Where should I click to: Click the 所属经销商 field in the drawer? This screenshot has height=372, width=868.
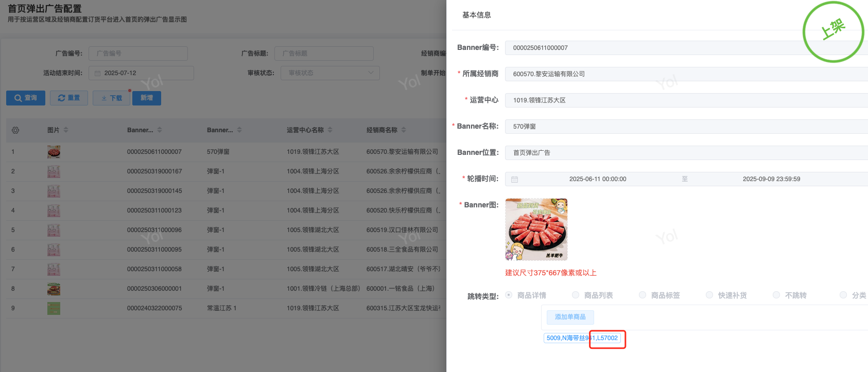(x=686, y=74)
